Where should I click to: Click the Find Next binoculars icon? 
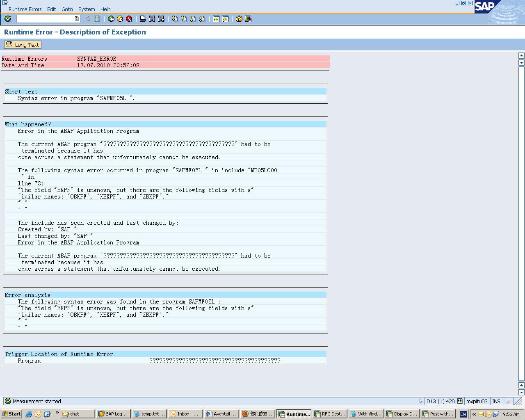point(161,19)
